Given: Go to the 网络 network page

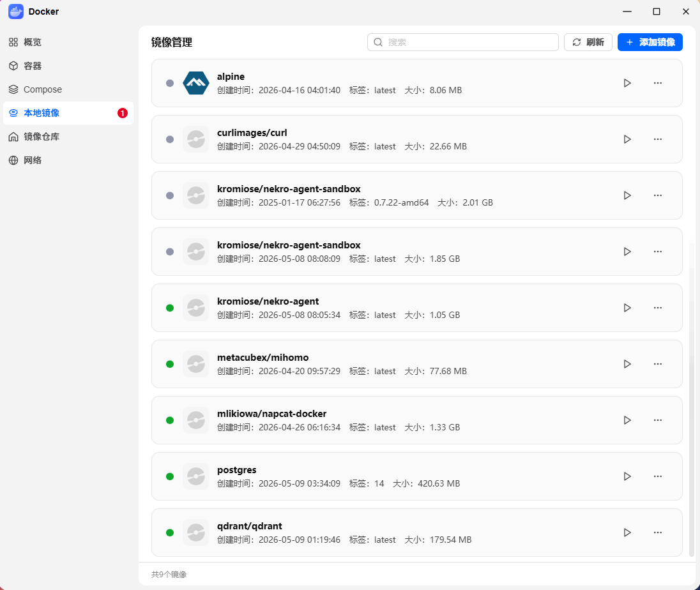Looking at the screenshot, I should point(68,160).
